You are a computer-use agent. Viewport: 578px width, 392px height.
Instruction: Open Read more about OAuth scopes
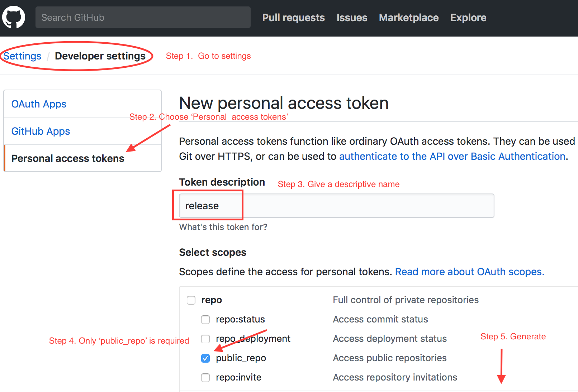click(x=469, y=272)
